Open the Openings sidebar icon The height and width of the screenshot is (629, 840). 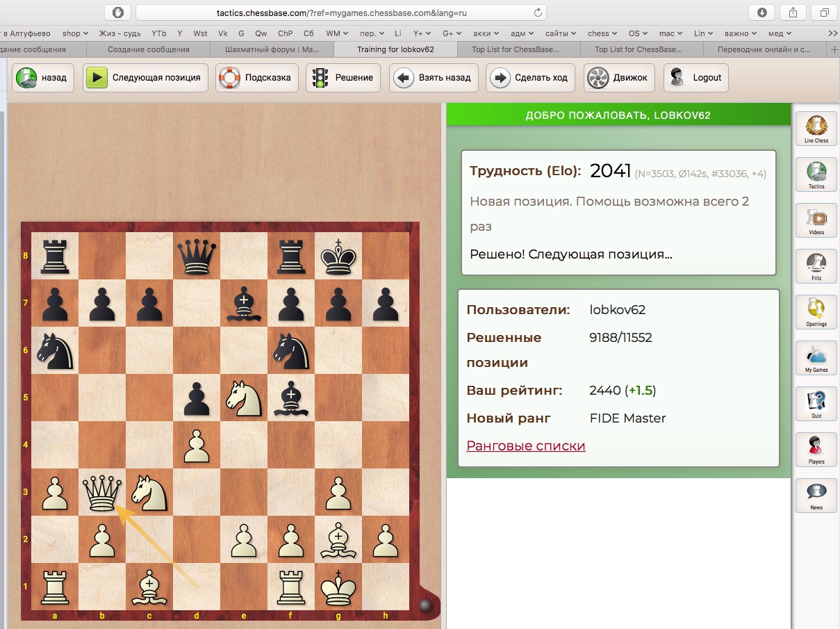point(816,312)
